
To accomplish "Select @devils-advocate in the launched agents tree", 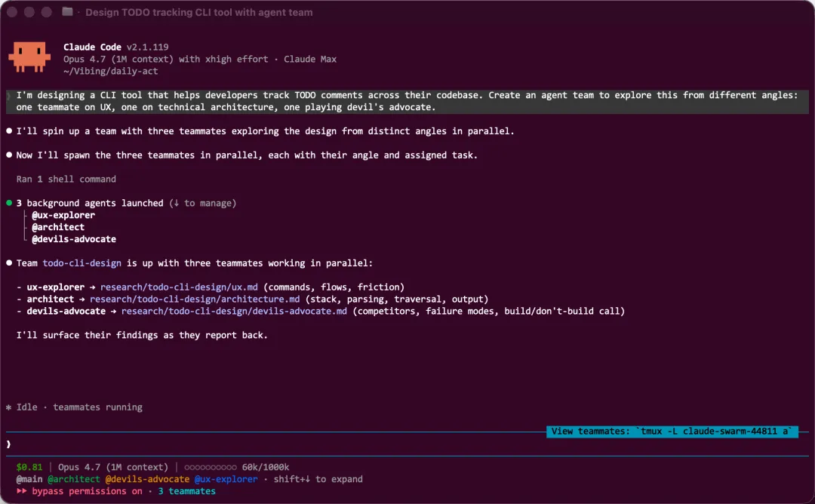I will click(x=74, y=239).
